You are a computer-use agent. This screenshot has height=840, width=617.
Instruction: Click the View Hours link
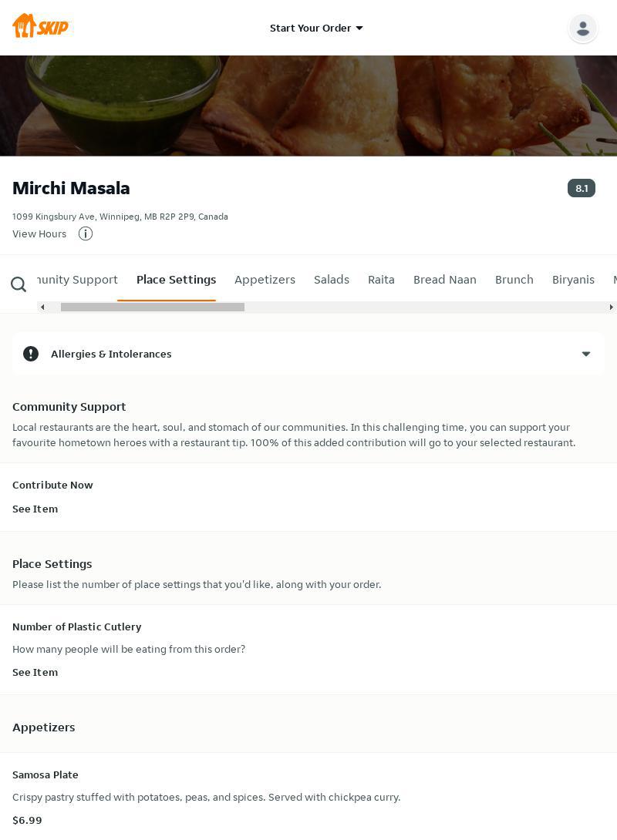click(x=39, y=234)
